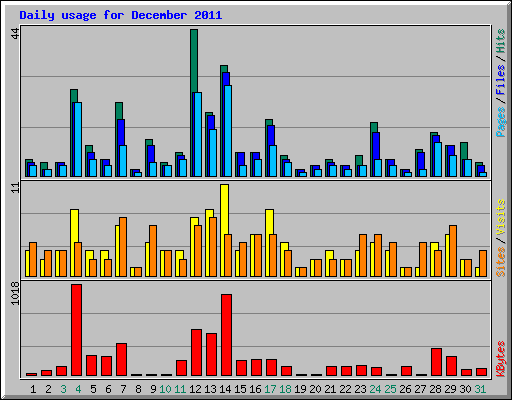512x400 pixels.
Task: Click the Files legend label
Action: point(500,80)
